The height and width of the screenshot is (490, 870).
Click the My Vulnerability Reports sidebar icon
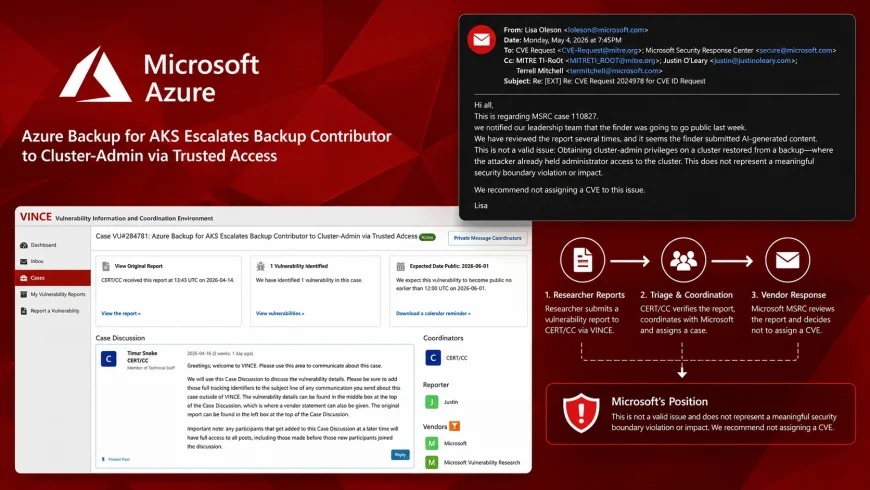point(24,294)
